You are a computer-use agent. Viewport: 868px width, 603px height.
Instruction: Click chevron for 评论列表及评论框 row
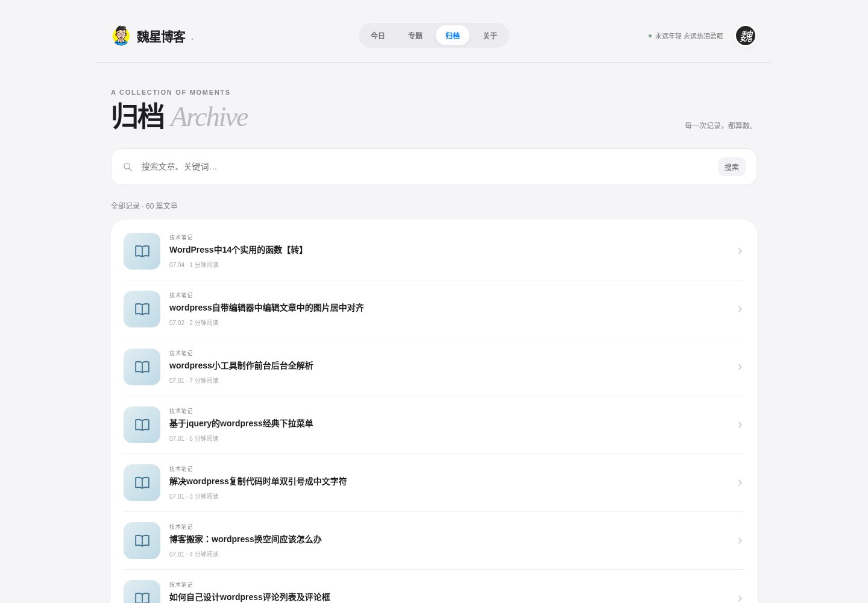740,598
